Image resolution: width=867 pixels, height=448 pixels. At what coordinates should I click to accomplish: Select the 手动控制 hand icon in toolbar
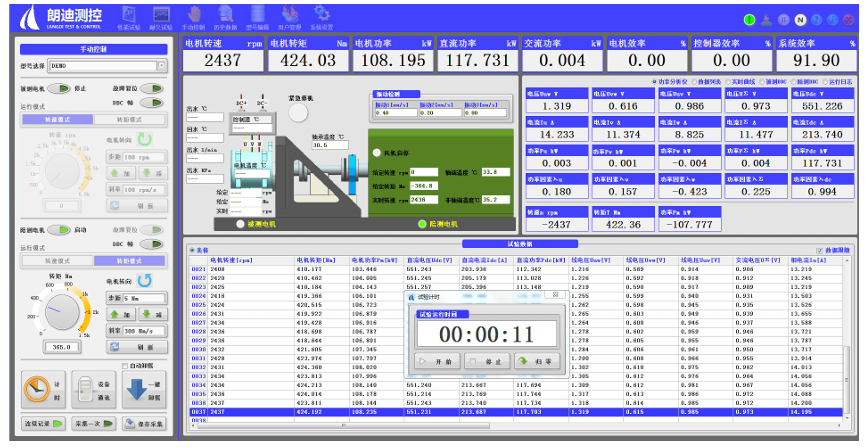click(194, 15)
